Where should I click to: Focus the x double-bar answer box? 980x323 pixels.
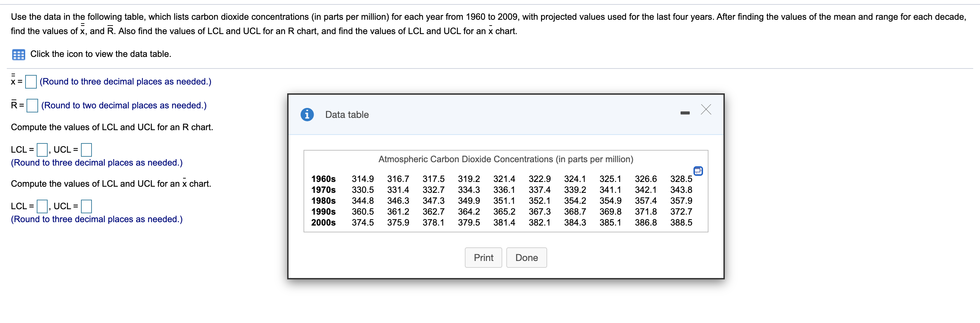(x=31, y=81)
